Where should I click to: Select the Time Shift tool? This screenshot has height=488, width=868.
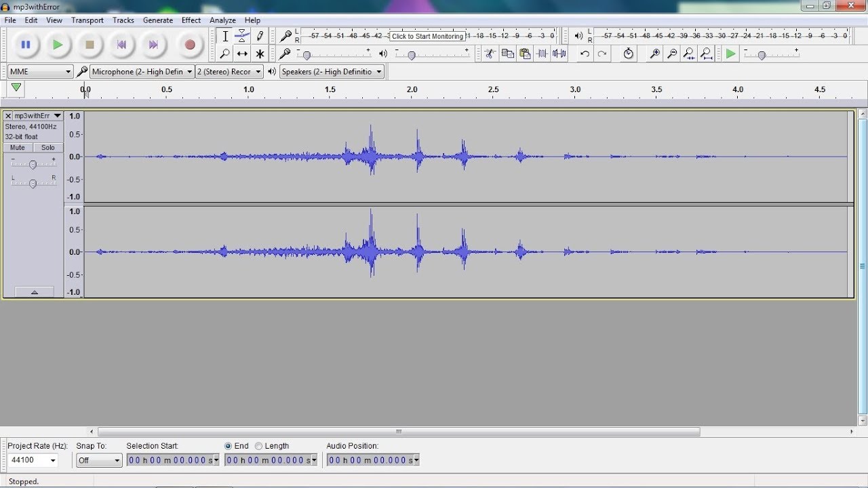click(x=242, y=54)
